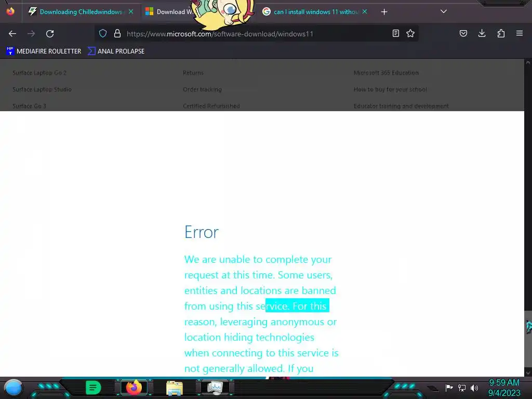Open Firefox from the taskbar
Screen dimensions: 532x399
pos(134,387)
